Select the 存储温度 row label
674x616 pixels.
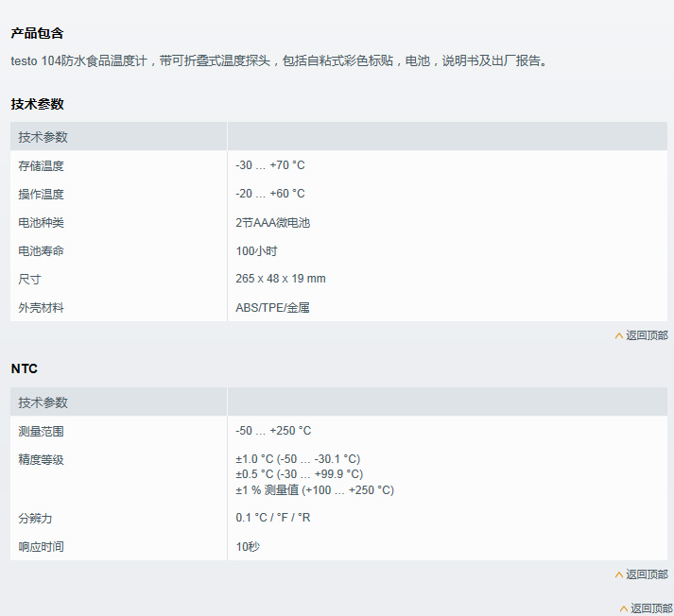[42, 165]
